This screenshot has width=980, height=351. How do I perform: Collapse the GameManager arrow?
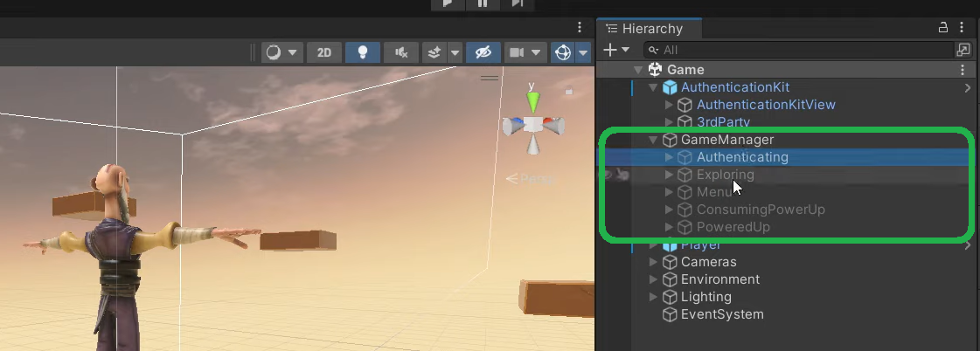[653, 140]
